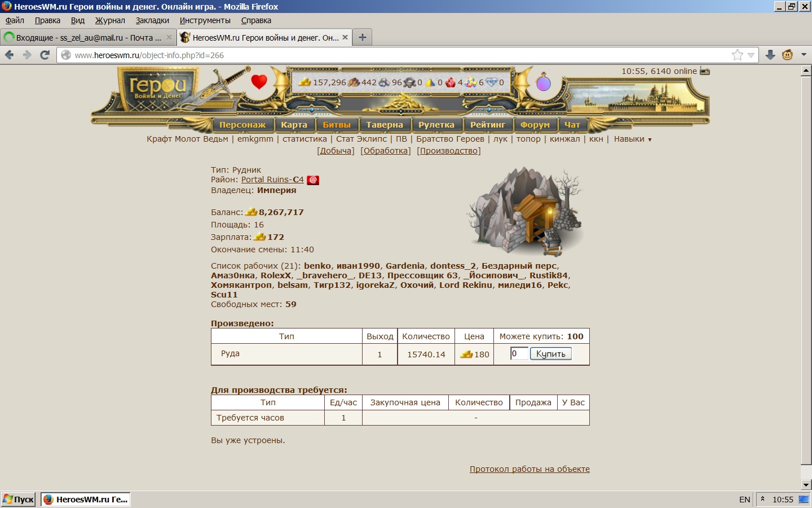
Task: Open the Производство link
Action: pos(449,151)
